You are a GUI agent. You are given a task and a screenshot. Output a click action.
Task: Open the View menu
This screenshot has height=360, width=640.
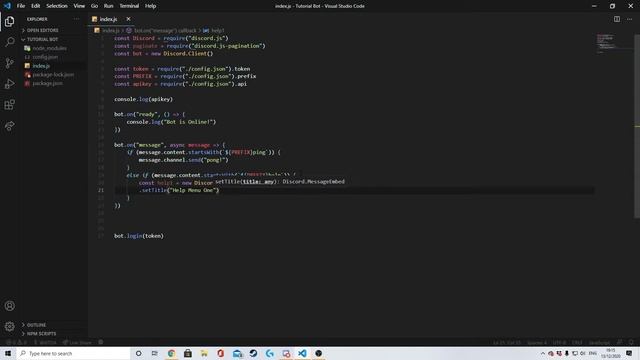pyautogui.click(x=79, y=6)
